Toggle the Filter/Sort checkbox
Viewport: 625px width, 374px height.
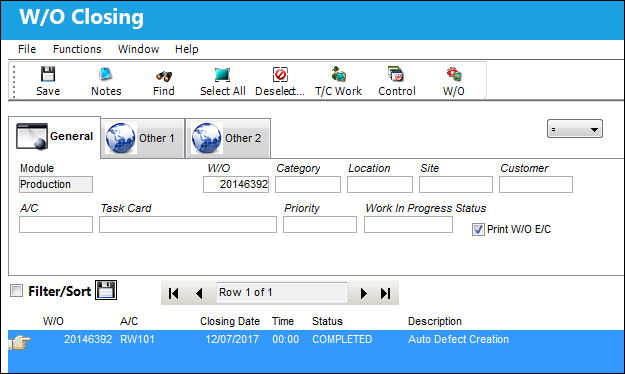click(x=16, y=291)
